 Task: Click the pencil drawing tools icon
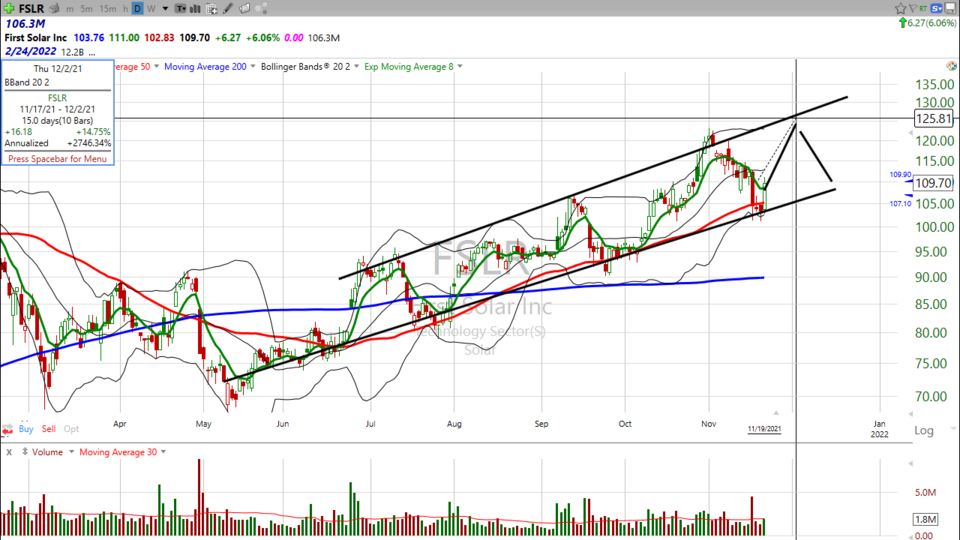[227, 9]
